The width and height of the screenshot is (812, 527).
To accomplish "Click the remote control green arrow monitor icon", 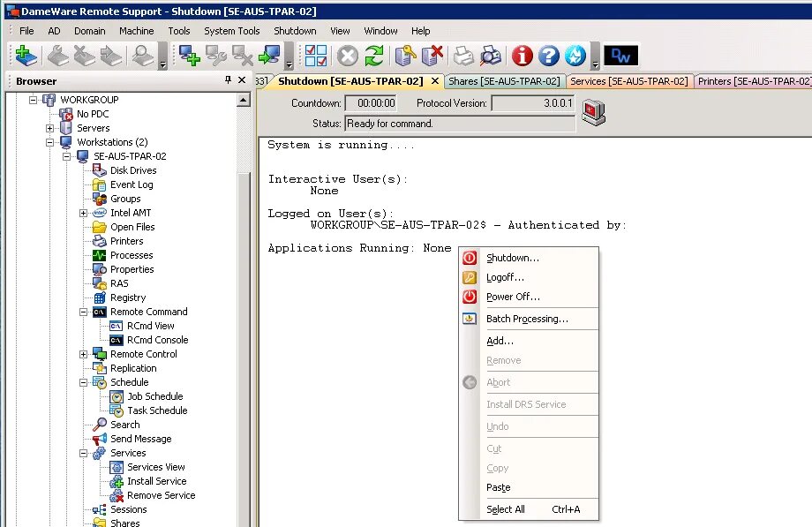I will tap(269, 56).
